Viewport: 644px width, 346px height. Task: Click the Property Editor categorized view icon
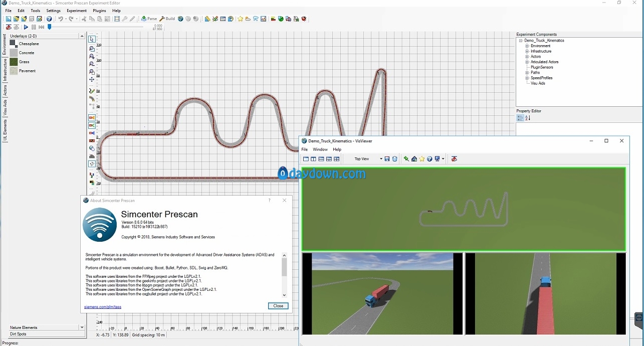click(520, 118)
